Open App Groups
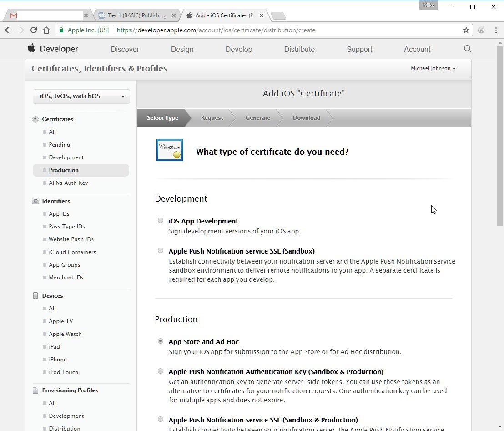Screen dimensions: 504x431 (x=65, y=265)
